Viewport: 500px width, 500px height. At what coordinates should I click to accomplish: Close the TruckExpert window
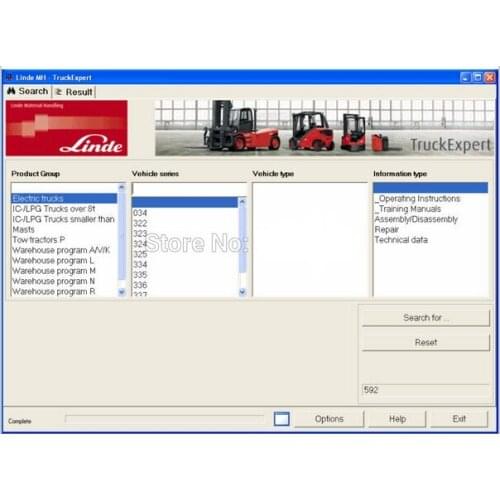coord(489,77)
